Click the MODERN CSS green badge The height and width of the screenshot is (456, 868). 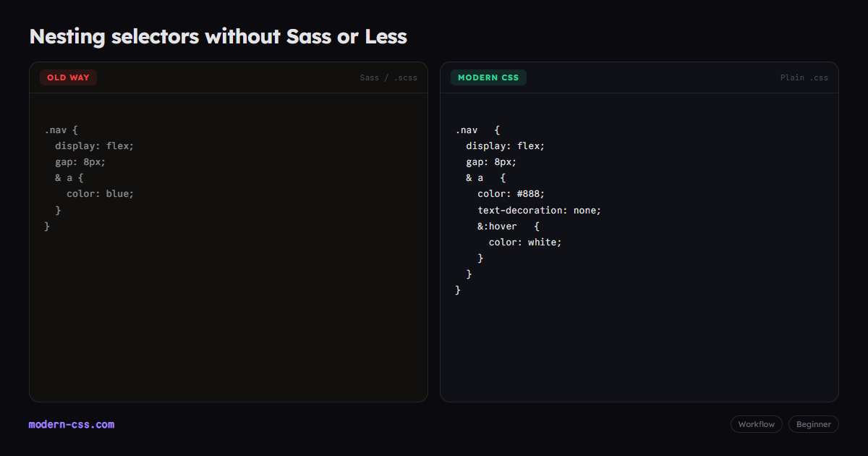[488, 77]
